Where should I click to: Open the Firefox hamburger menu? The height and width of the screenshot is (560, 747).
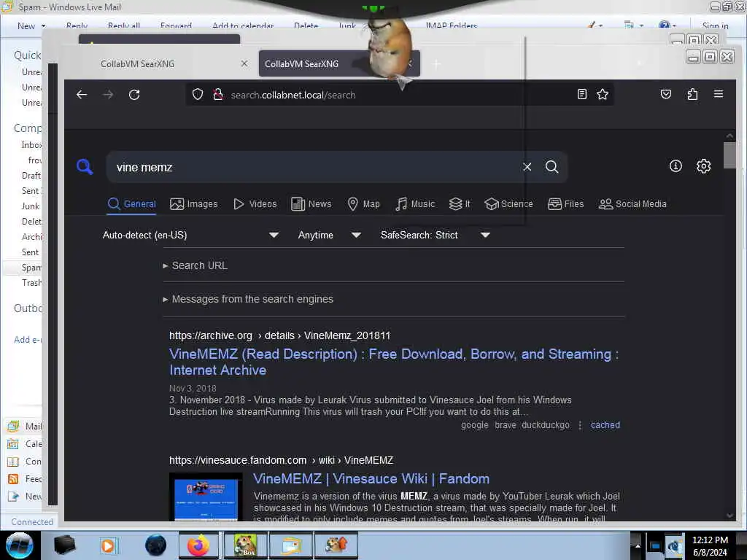click(x=719, y=94)
